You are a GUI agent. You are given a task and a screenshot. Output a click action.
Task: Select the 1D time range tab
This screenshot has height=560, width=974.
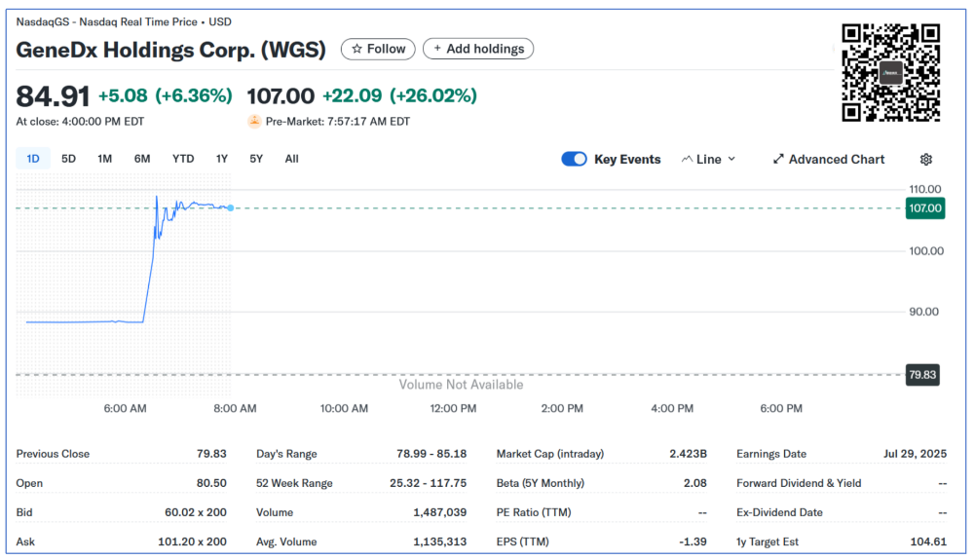click(x=33, y=159)
